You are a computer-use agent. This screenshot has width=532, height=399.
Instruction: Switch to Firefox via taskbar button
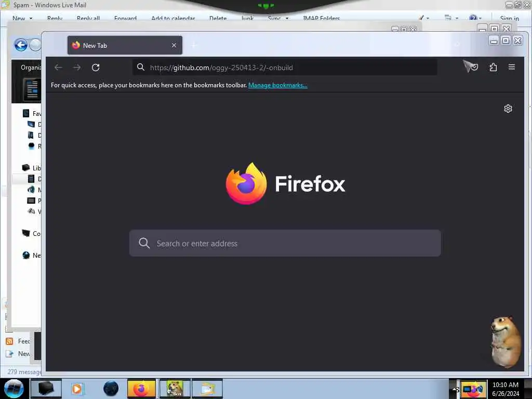(x=141, y=389)
